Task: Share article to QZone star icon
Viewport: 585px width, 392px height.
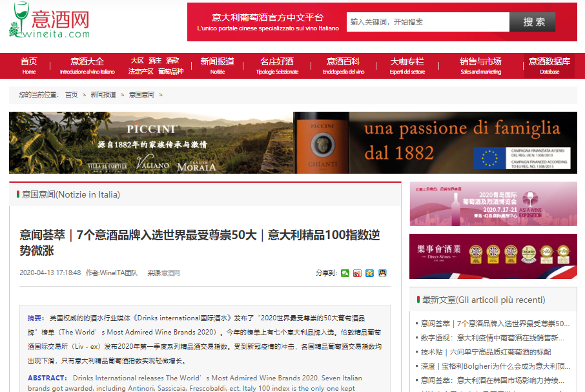Action: [x=369, y=273]
